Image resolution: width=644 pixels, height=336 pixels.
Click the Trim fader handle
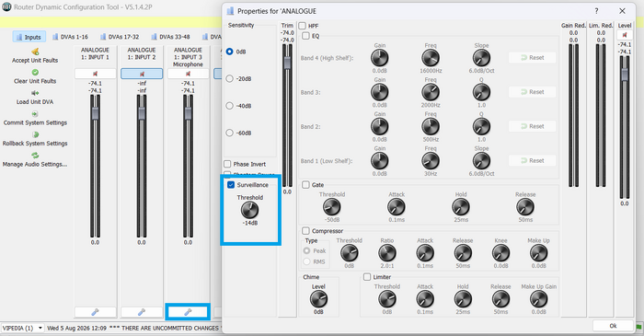point(287,63)
